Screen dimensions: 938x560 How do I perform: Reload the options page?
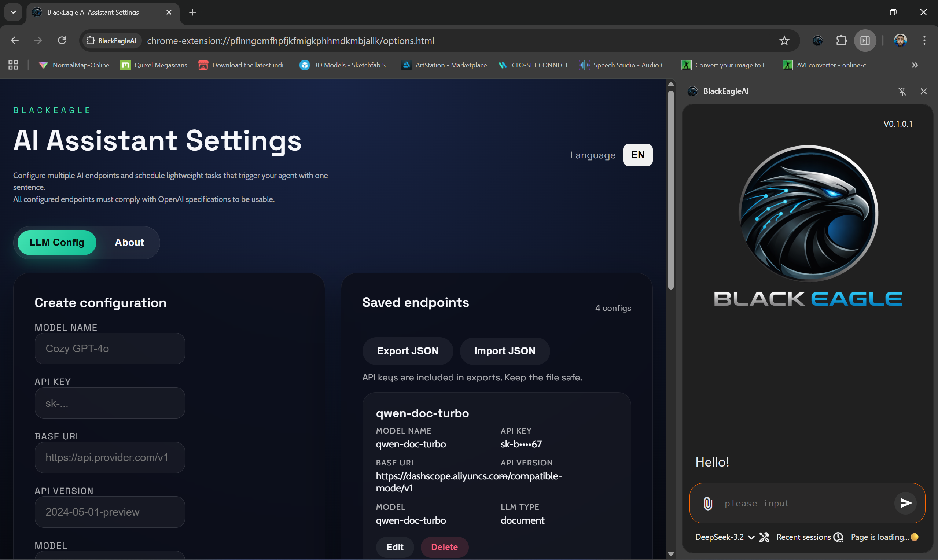pyautogui.click(x=62, y=40)
